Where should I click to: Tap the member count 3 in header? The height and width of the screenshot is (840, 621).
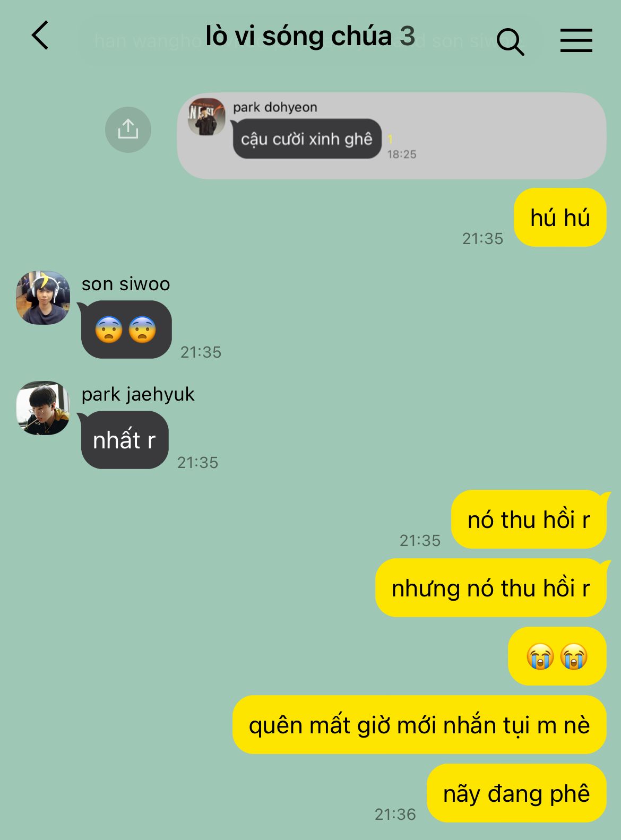pyautogui.click(x=407, y=36)
